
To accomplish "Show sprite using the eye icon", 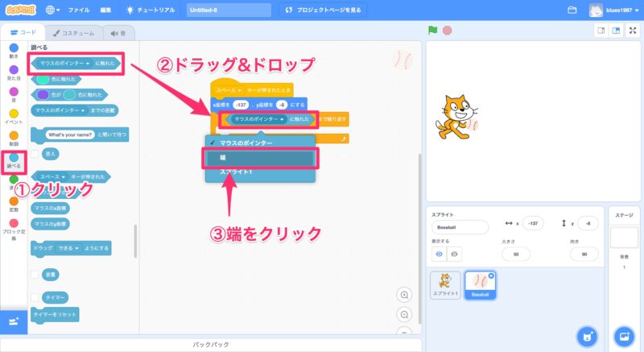I will click(440, 253).
